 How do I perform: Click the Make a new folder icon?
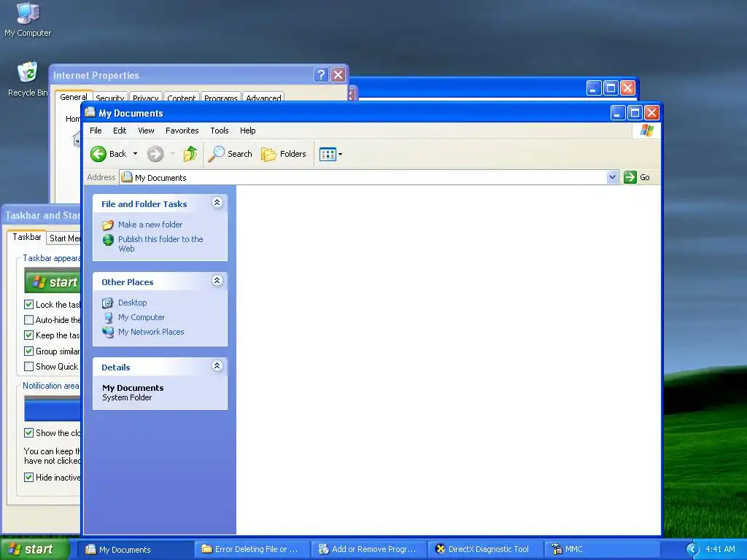point(108,225)
